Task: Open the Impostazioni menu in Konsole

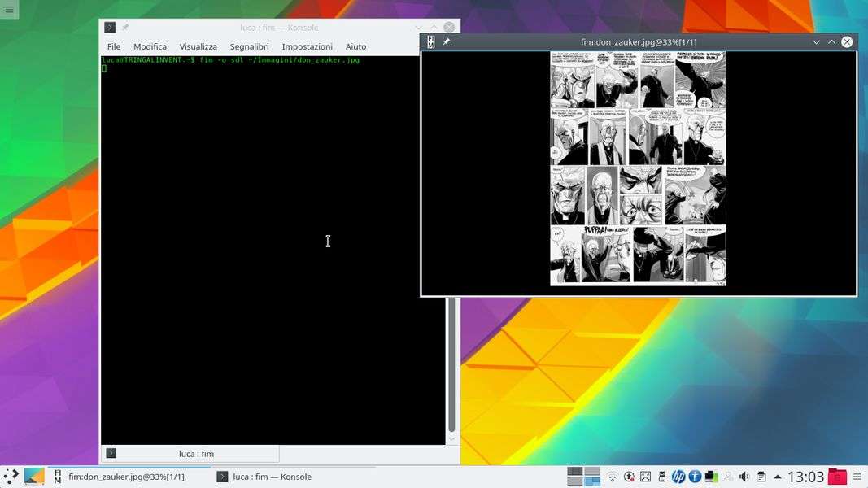Action: pyautogui.click(x=307, y=46)
